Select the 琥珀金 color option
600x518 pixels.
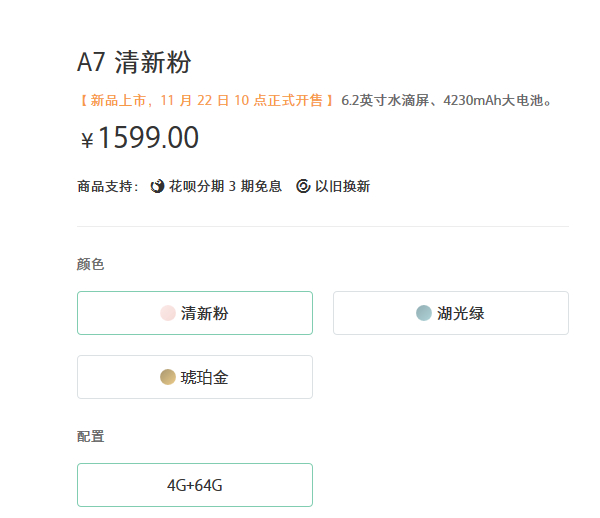[195, 377]
